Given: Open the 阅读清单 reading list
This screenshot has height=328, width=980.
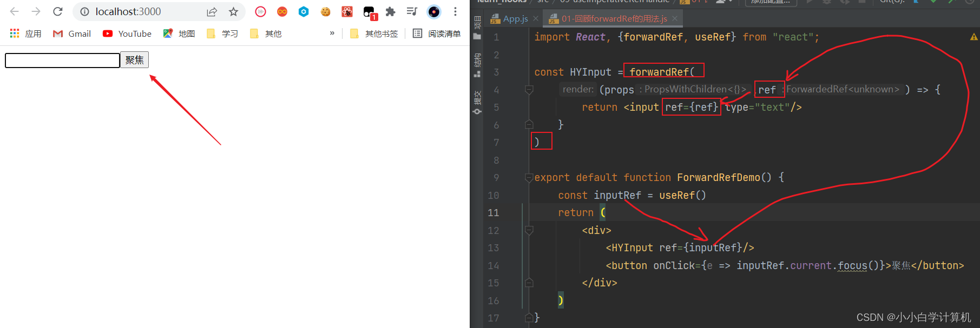Looking at the screenshot, I should [436, 34].
